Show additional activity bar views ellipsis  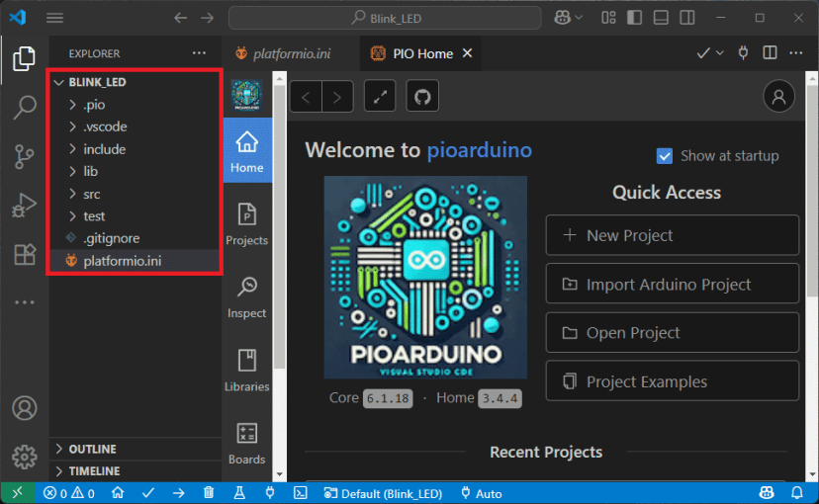[24, 302]
